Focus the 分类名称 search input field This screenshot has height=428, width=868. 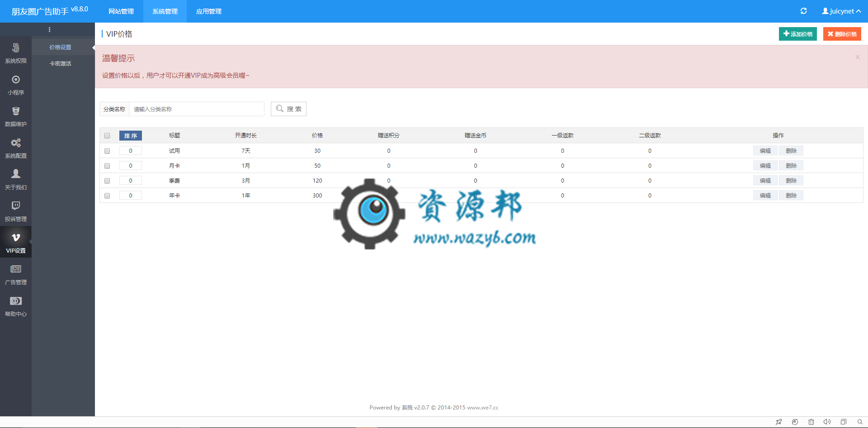tap(197, 109)
